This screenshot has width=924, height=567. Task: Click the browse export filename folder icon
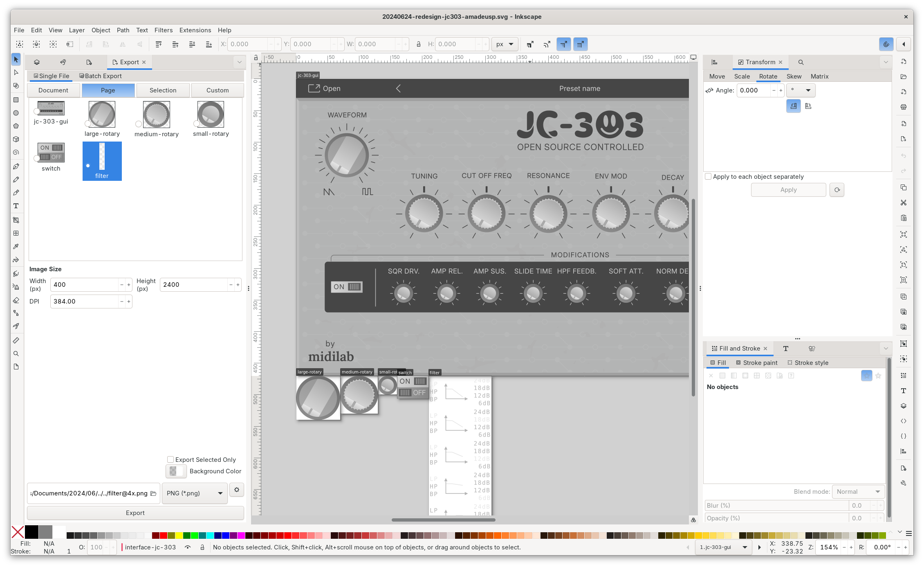pos(153,493)
